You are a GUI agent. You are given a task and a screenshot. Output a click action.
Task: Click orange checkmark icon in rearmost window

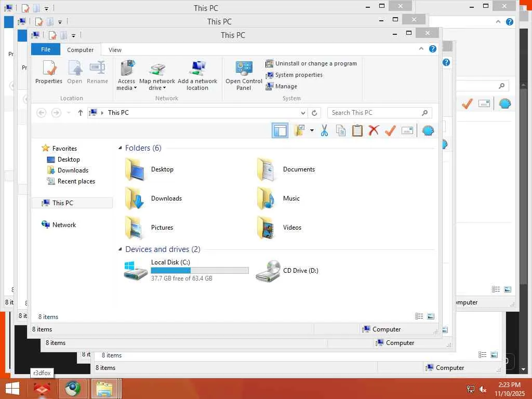pos(467,103)
